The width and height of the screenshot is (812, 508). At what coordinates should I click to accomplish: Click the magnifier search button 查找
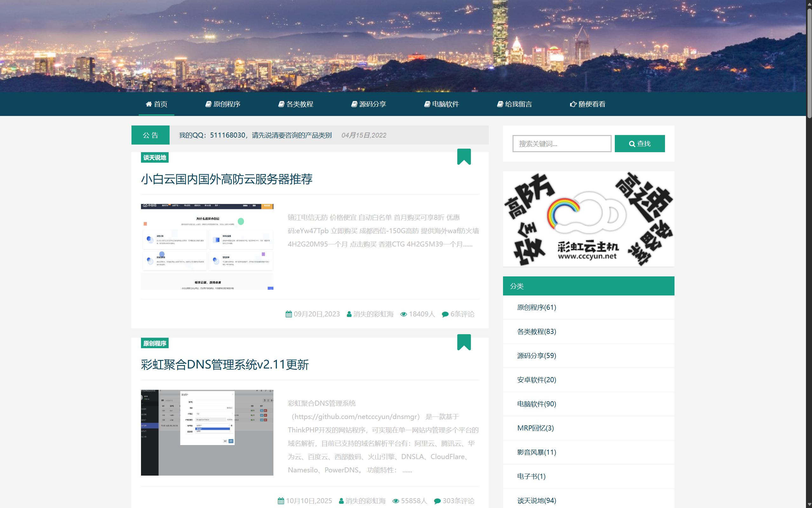(639, 144)
